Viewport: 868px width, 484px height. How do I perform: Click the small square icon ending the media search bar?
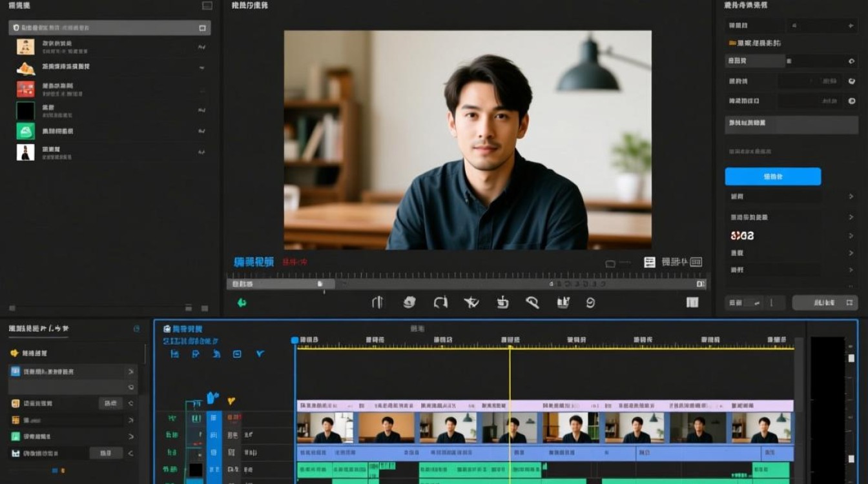click(x=202, y=28)
